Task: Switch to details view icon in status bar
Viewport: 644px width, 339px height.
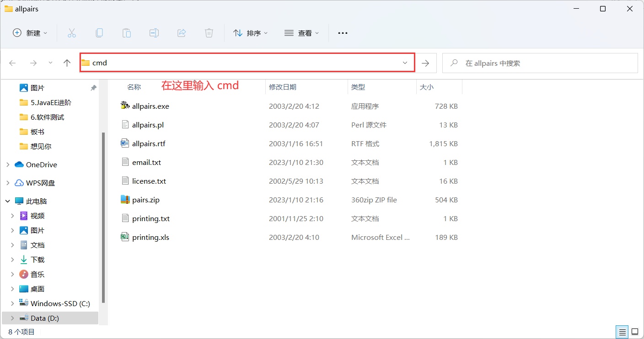Action: coord(622,332)
